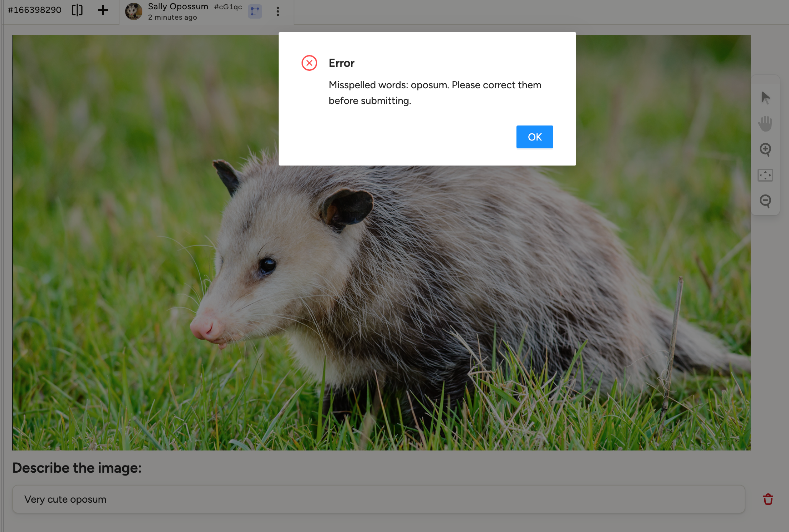This screenshot has width=789, height=532.
Task: Dismiss the error dialog with OK
Action: click(x=534, y=137)
